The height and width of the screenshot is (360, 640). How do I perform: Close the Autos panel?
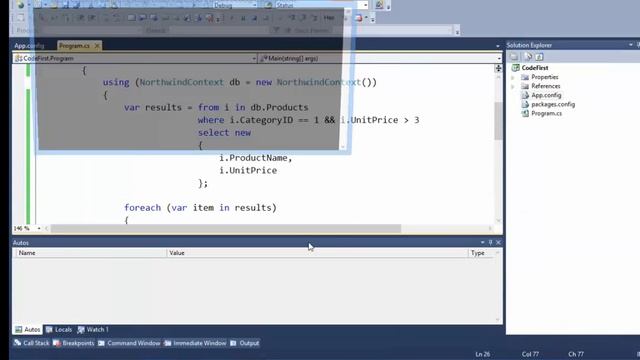click(498, 242)
